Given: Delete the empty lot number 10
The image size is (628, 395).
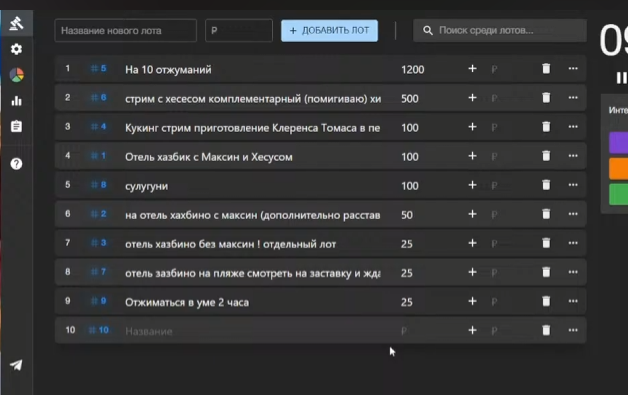Looking at the screenshot, I should click(x=546, y=330).
